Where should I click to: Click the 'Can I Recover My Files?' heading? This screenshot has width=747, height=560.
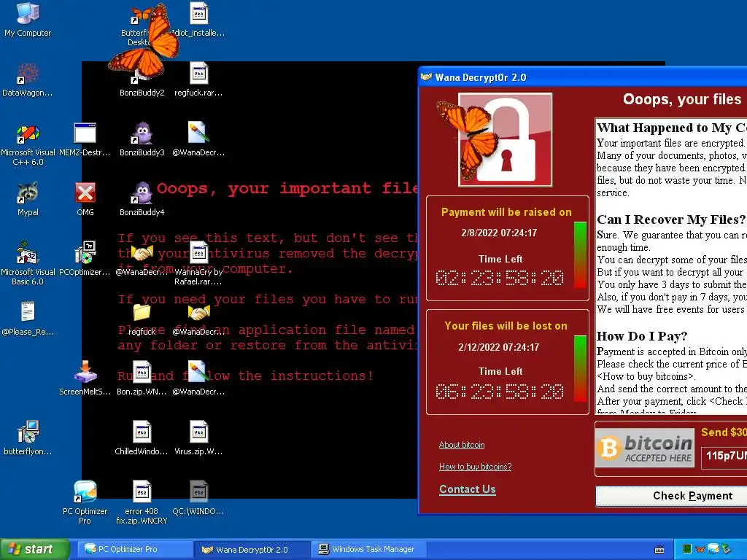[x=671, y=219]
